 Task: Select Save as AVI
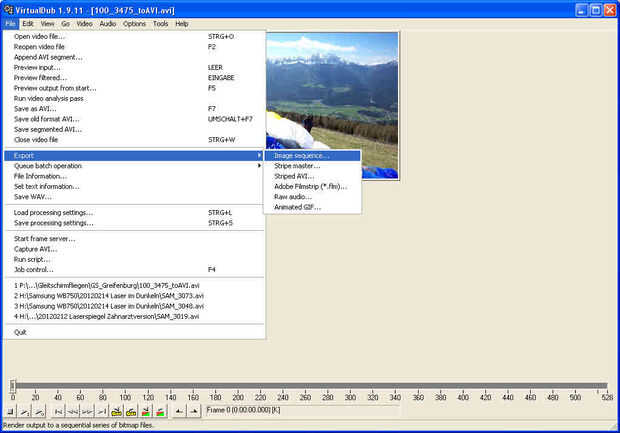134,108
